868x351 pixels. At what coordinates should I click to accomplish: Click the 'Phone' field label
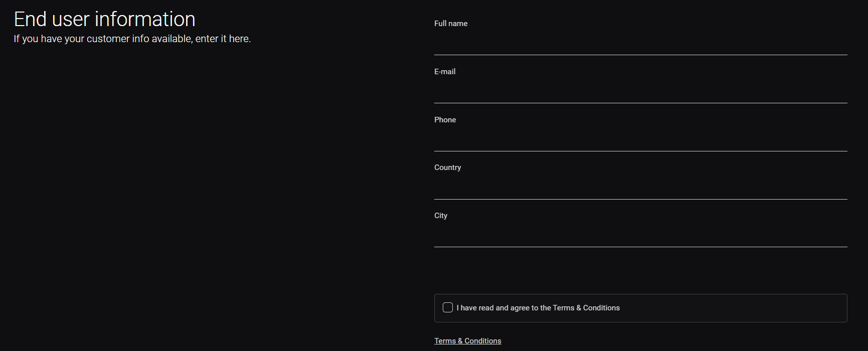445,120
